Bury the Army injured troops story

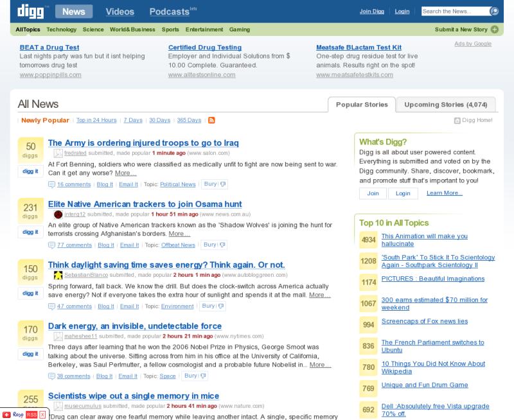pyautogui.click(x=215, y=184)
